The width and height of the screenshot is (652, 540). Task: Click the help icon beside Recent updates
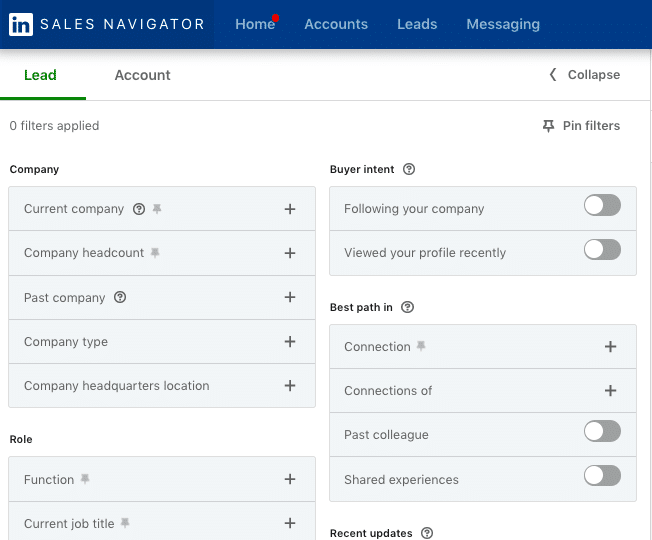(427, 533)
